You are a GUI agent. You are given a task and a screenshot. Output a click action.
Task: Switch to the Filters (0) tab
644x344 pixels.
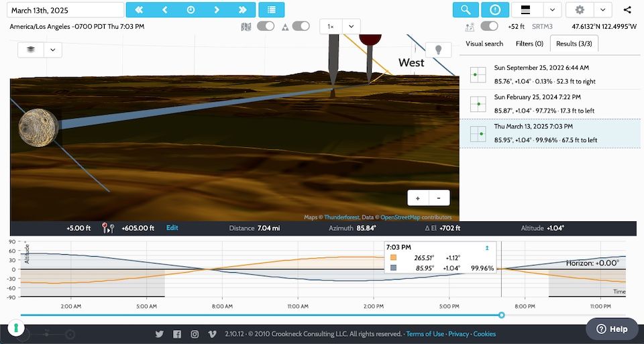pos(529,44)
